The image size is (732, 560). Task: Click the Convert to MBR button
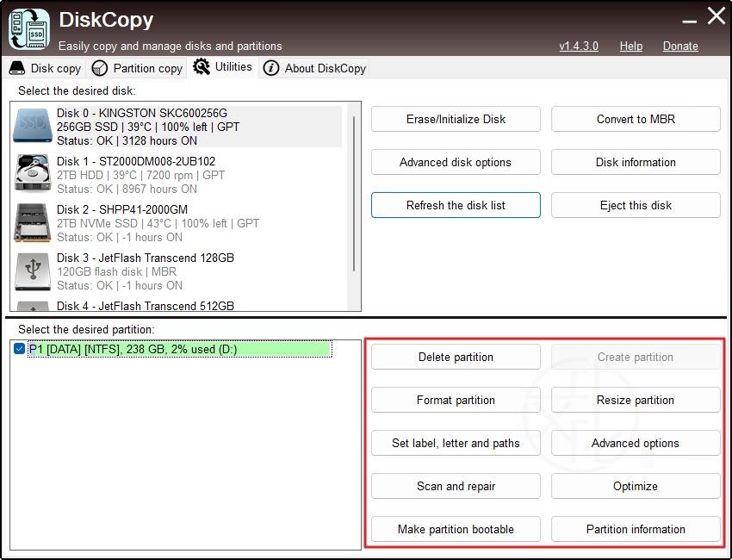pyautogui.click(x=636, y=119)
